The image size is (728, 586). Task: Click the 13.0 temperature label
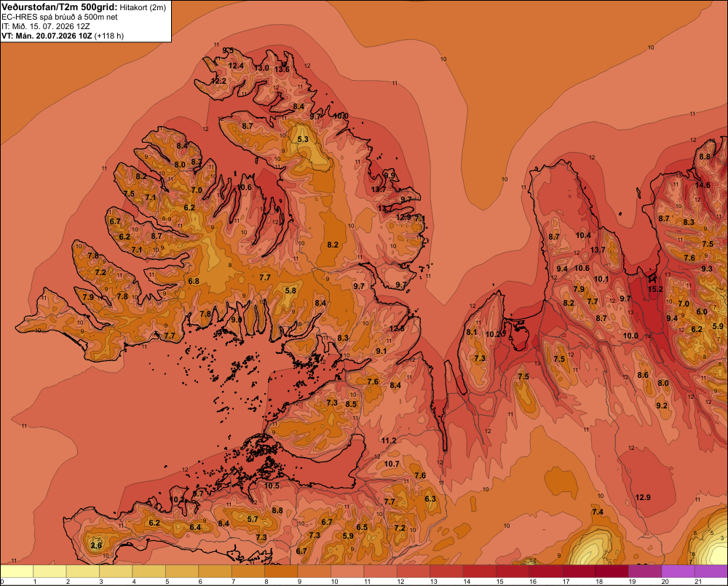click(261, 68)
